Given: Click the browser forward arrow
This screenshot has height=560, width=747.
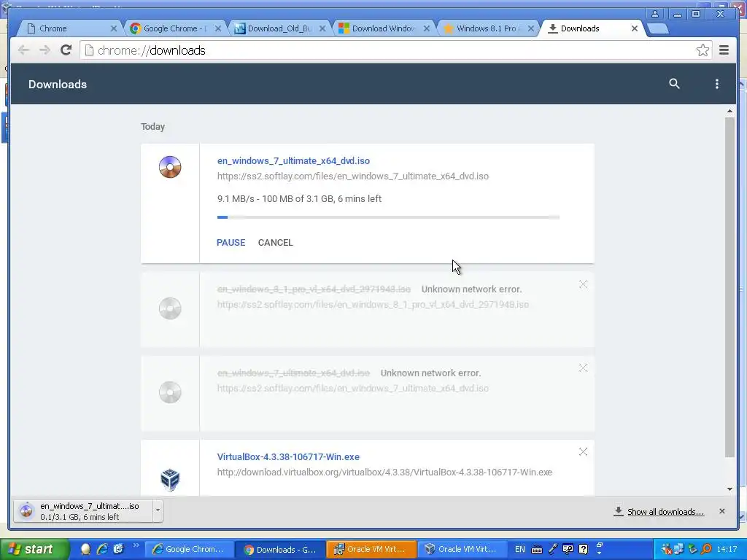Looking at the screenshot, I should 44,50.
